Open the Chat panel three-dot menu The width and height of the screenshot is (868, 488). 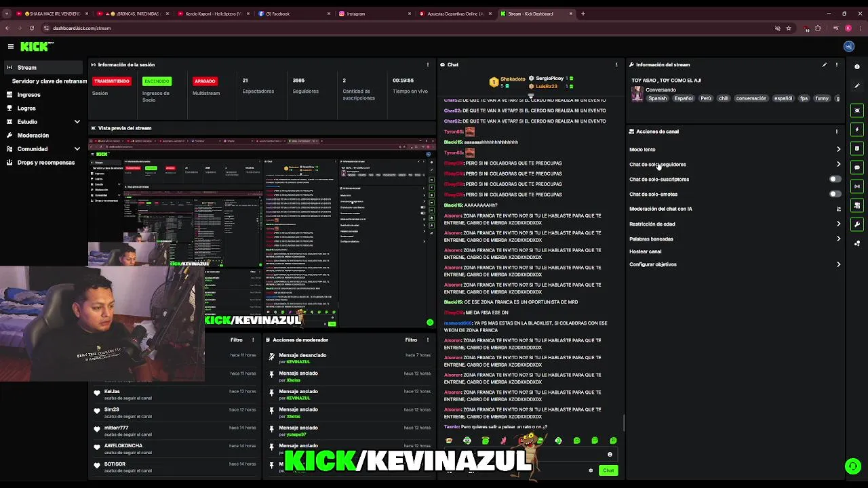tap(616, 65)
